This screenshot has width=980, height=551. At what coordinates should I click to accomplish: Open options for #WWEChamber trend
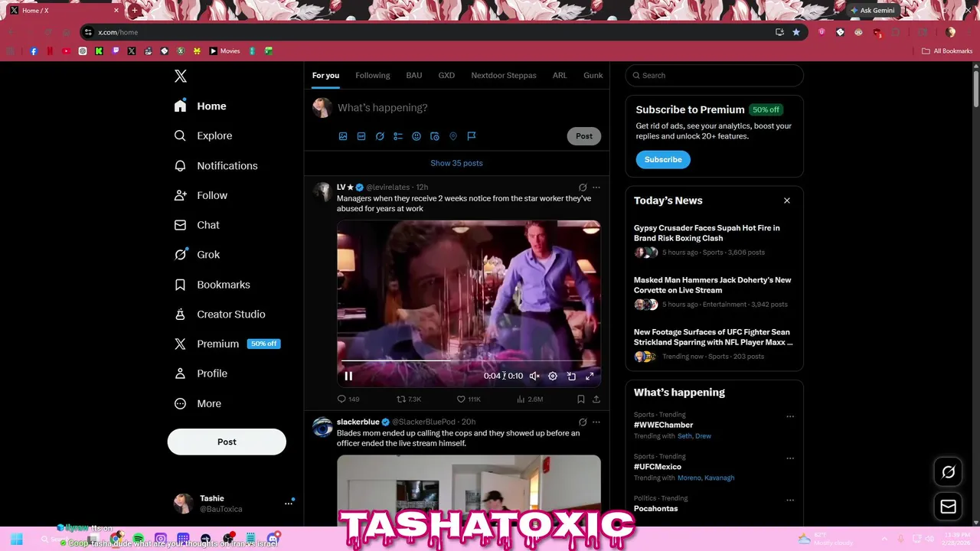(x=790, y=417)
